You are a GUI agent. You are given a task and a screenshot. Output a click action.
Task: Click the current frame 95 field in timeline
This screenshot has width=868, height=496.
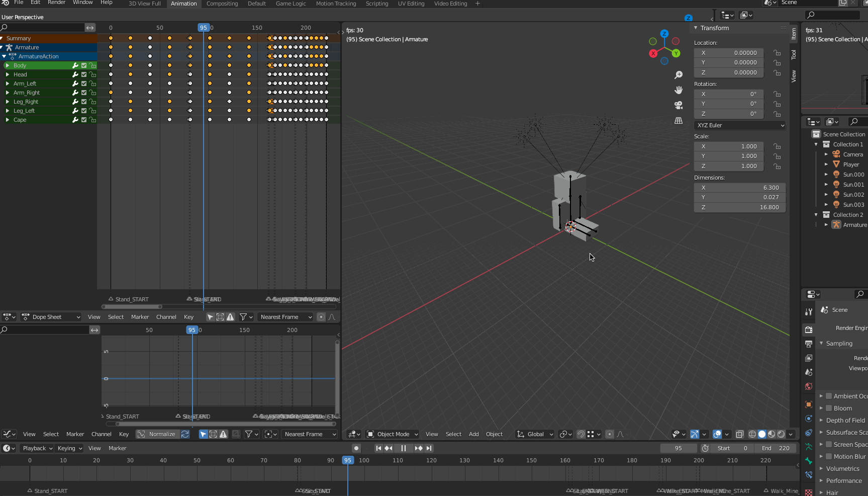click(679, 448)
